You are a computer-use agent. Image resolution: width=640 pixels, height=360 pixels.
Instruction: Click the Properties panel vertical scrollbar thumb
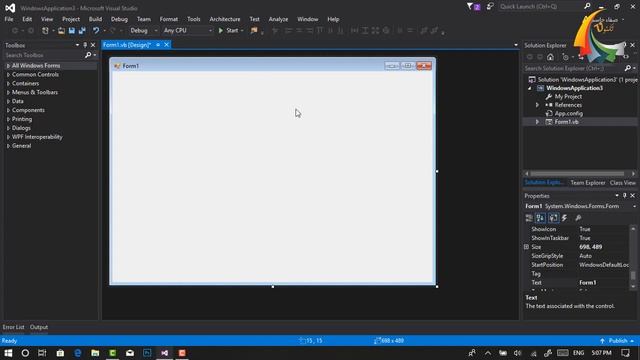coord(633,276)
